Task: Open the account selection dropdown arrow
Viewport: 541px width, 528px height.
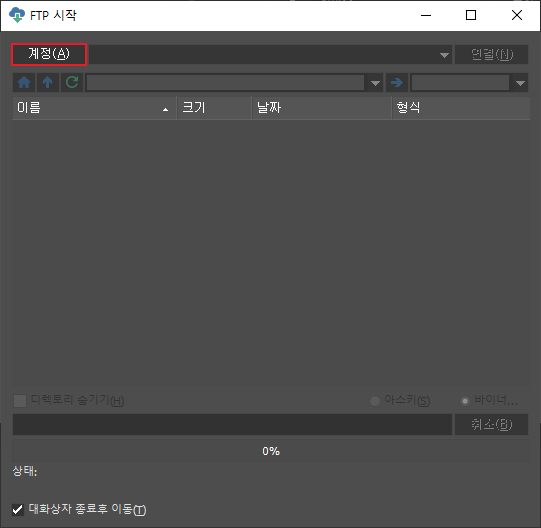Action: pyautogui.click(x=444, y=55)
